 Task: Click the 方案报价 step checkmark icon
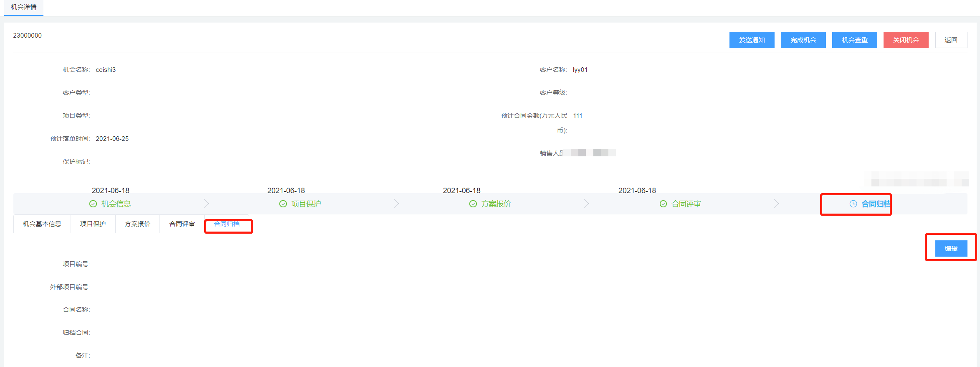pyautogui.click(x=473, y=204)
